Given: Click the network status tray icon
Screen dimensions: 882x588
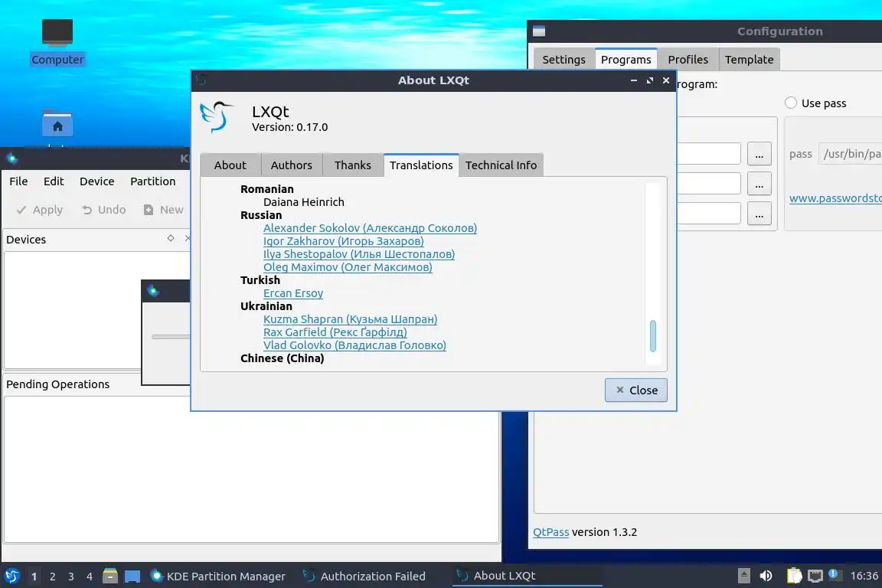Looking at the screenshot, I should click(x=815, y=576).
